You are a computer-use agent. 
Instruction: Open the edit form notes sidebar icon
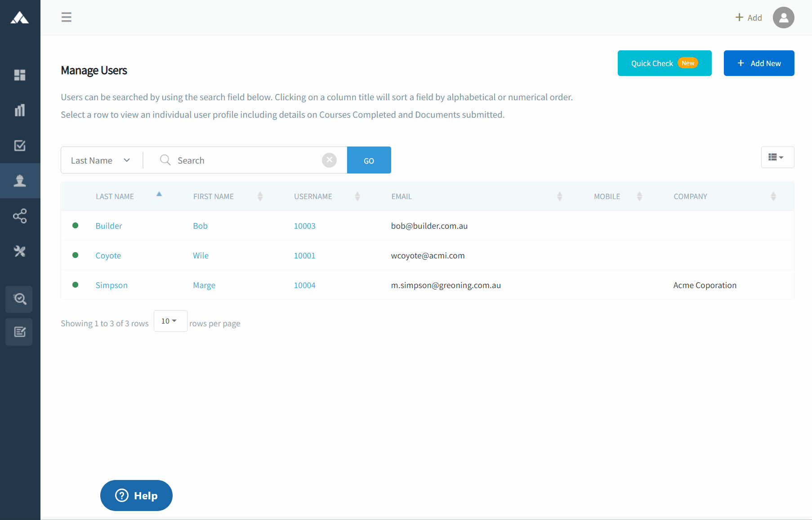coord(19,332)
